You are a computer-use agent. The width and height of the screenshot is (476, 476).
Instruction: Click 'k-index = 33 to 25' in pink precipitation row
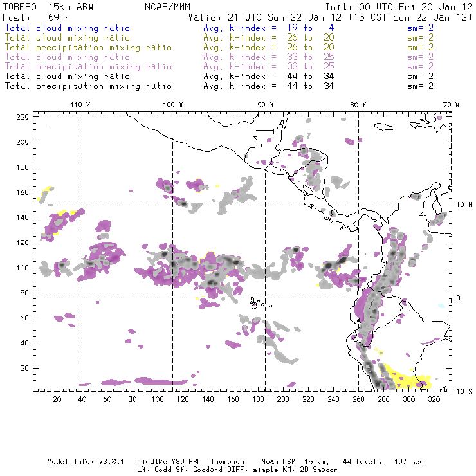[x=282, y=66]
